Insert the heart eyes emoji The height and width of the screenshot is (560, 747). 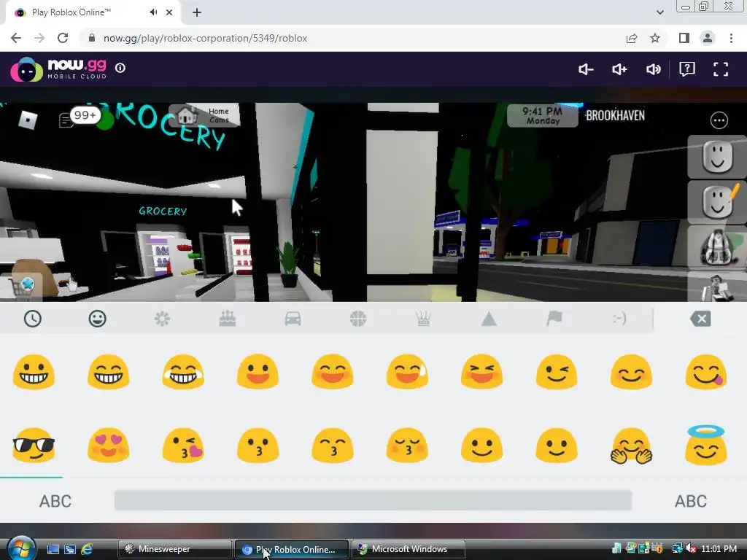pyautogui.click(x=108, y=446)
